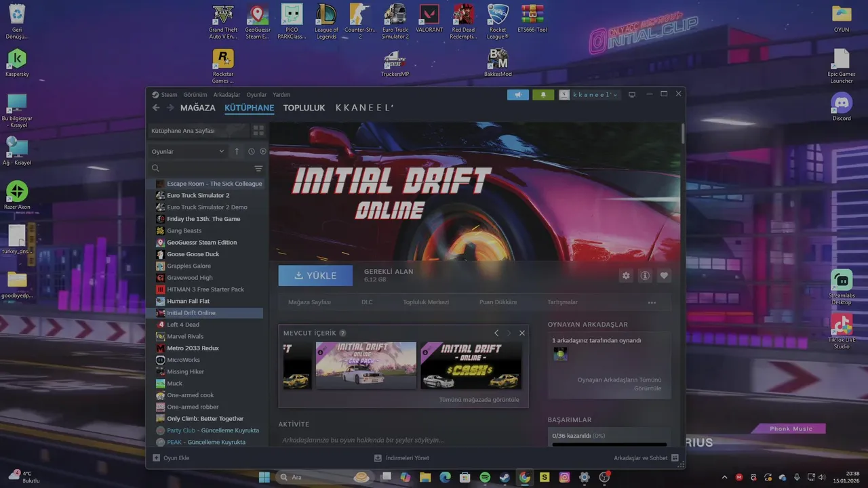Go to previous item in Mevcut İçerik
868x488 pixels.
click(496, 333)
